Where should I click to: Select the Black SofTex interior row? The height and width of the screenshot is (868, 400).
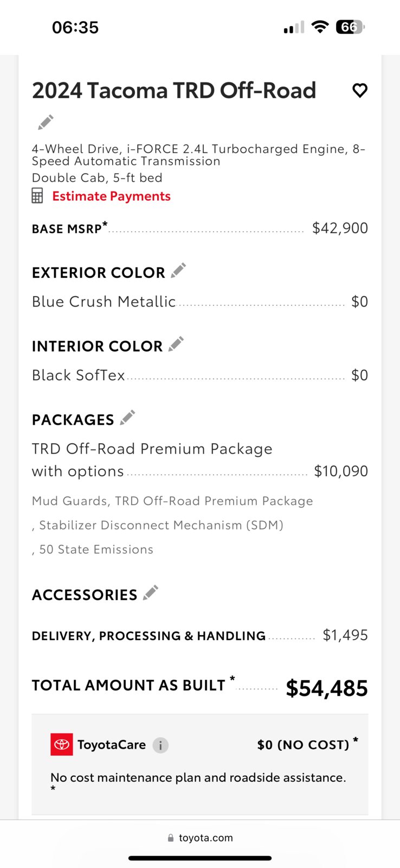pyautogui.click(x=200, y=375)
